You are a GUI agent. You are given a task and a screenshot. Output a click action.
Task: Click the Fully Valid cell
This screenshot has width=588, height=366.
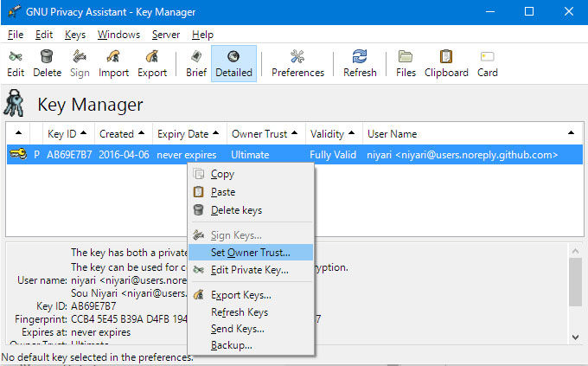333,155
